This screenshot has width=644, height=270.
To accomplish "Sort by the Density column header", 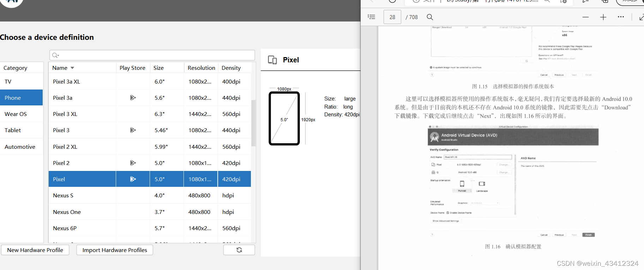I will pos(234,68).
